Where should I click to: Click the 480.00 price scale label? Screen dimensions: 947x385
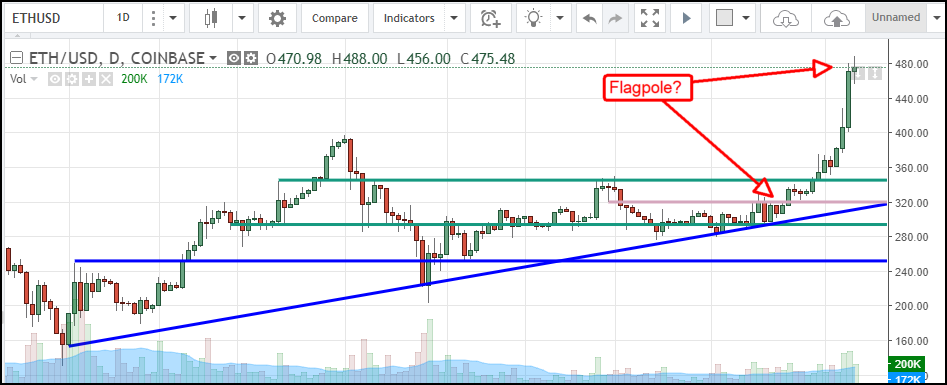pos(911,63)
